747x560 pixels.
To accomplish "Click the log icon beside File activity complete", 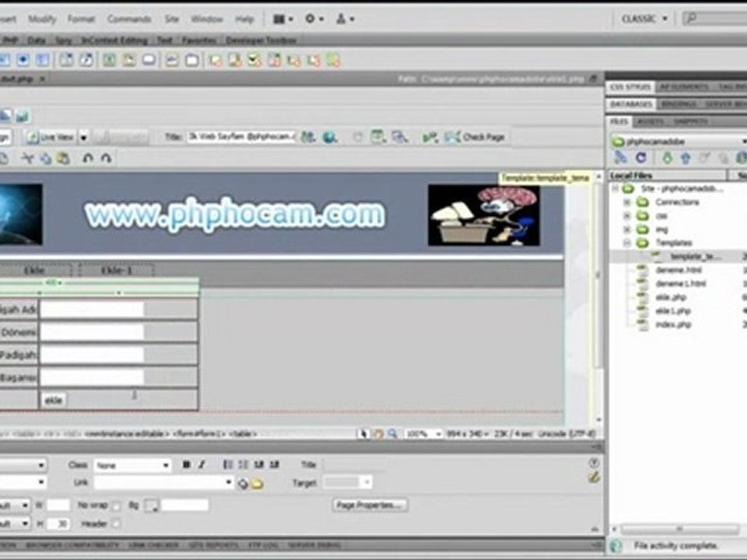I will [x=615, y=546].
